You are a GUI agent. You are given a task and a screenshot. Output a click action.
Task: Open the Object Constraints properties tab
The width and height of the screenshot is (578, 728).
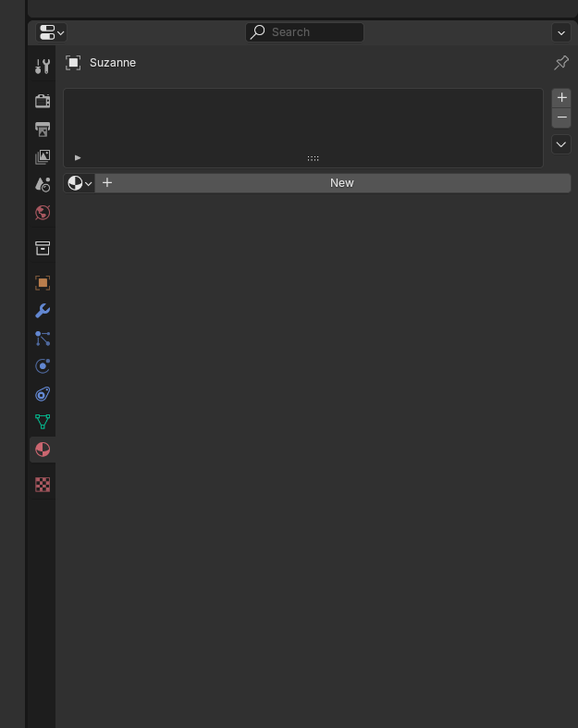43,394
